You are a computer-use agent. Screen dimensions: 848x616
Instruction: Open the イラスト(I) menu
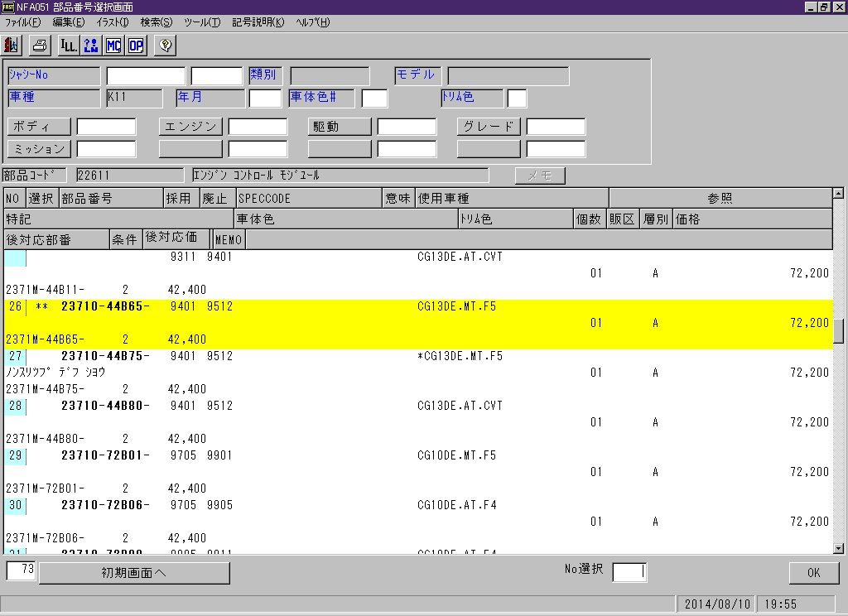(113, 22)
